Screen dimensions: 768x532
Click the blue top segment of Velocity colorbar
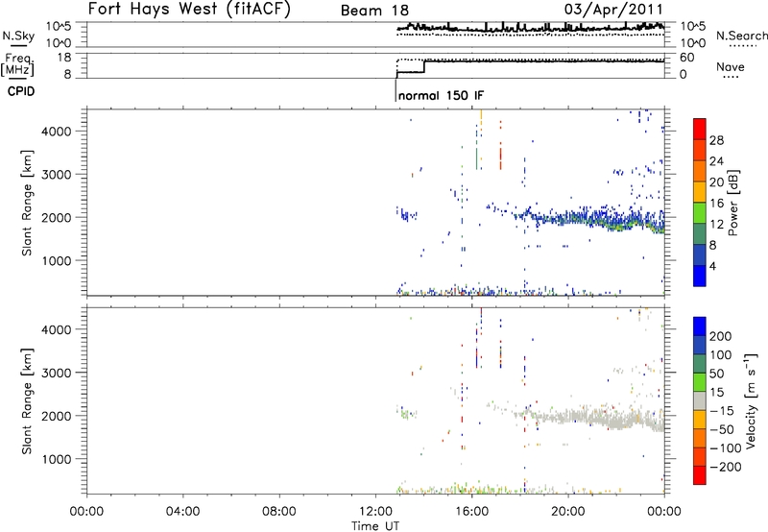(x=700, y=326)
